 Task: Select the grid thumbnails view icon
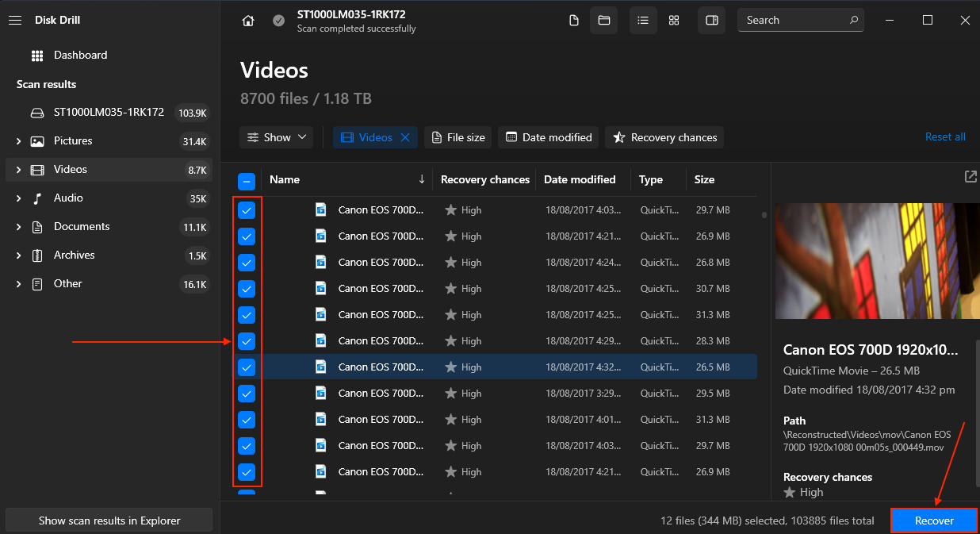click(x=673, y=21)
